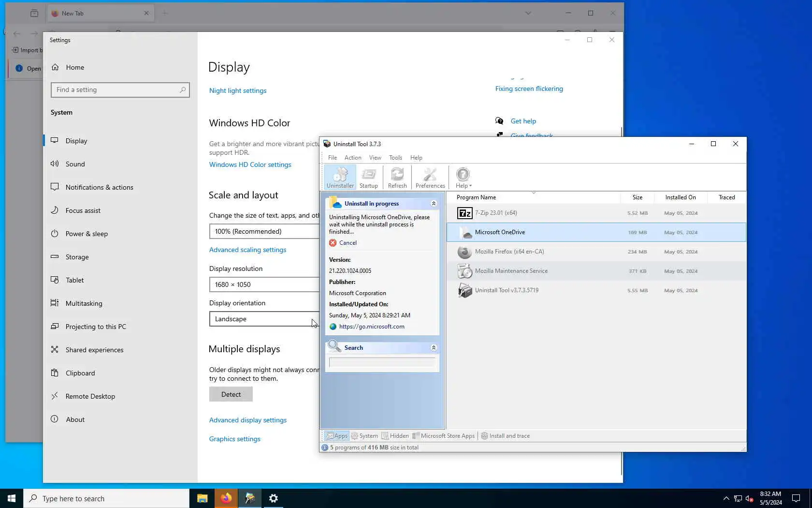The width and height of the screenshot is (812, 508).
Task: Open Advanced scaling settings link
Action: (247, 250)
